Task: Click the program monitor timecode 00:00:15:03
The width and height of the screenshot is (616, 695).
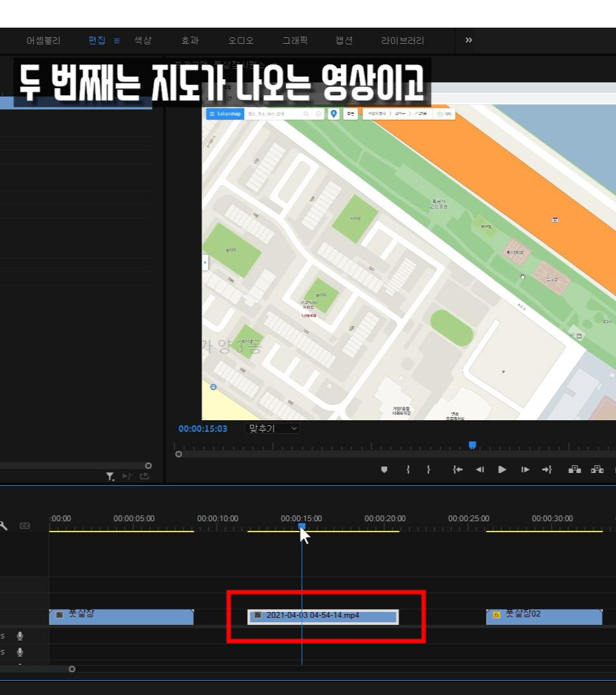Action: pyautogui.click(x=203, y=429)
